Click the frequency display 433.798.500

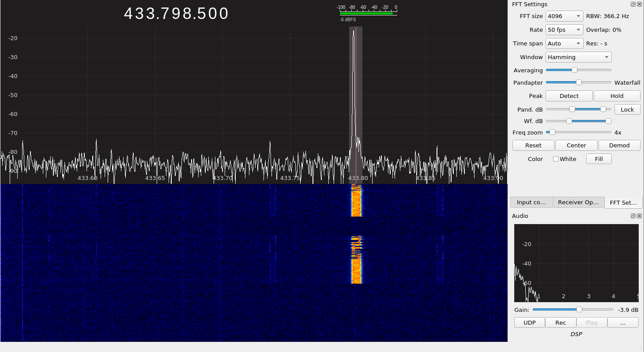tap(177, 14)
